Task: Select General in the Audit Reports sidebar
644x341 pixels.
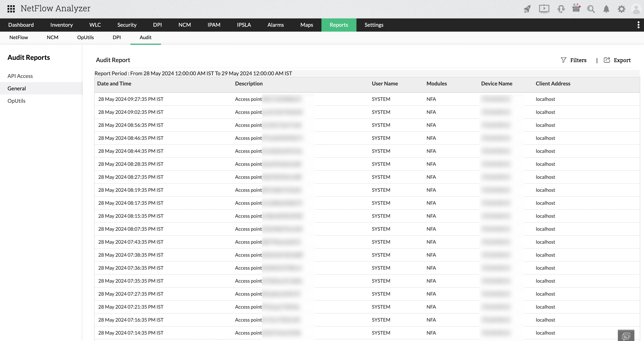Action: pyautogui.click(x=17, y=88)
